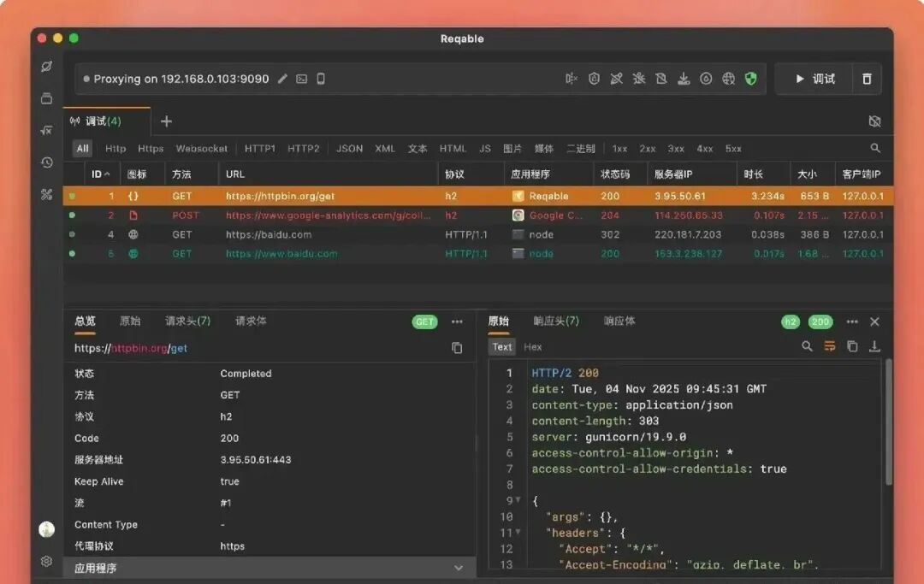Open the sidebar script (square root x) tool

click(46, 130)
